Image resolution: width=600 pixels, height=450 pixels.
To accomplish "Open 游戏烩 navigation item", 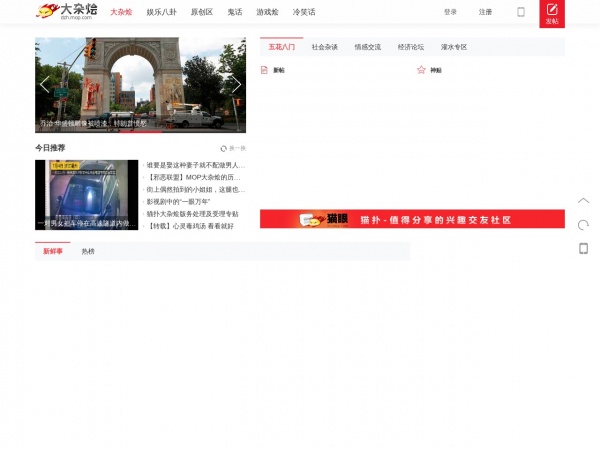I will [x=267, y=12].
